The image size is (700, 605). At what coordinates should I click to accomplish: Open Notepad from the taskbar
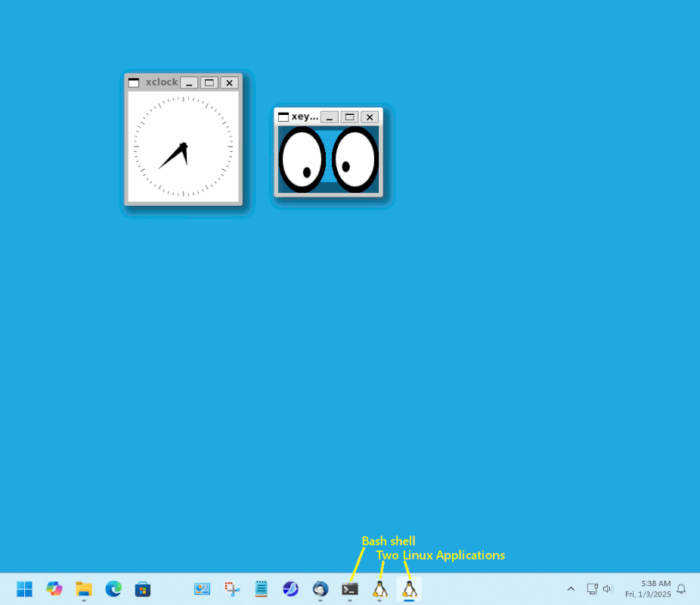tap(261, 589)
